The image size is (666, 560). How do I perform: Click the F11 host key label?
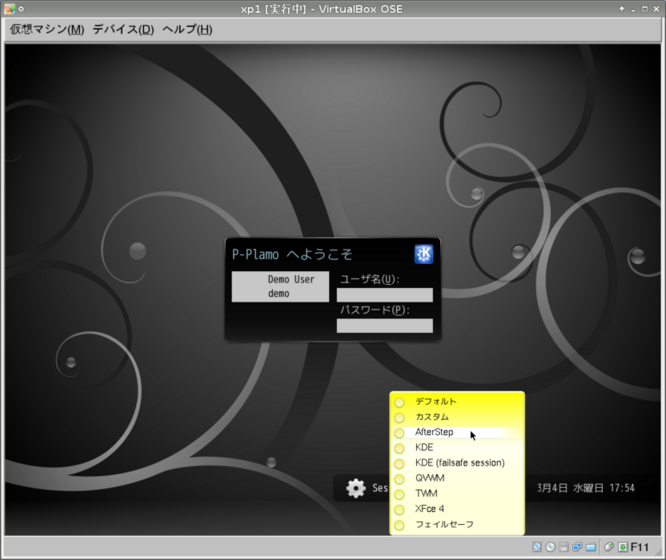639,547
